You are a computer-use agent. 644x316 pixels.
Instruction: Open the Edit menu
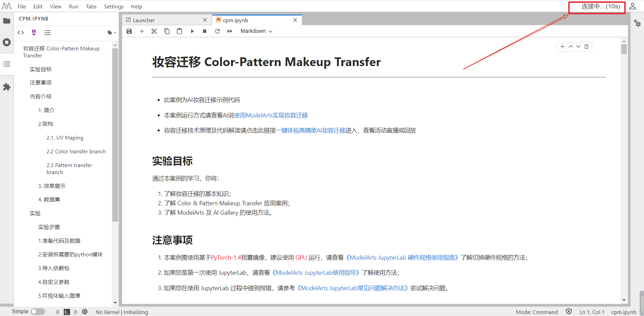[x=38, y=6]
